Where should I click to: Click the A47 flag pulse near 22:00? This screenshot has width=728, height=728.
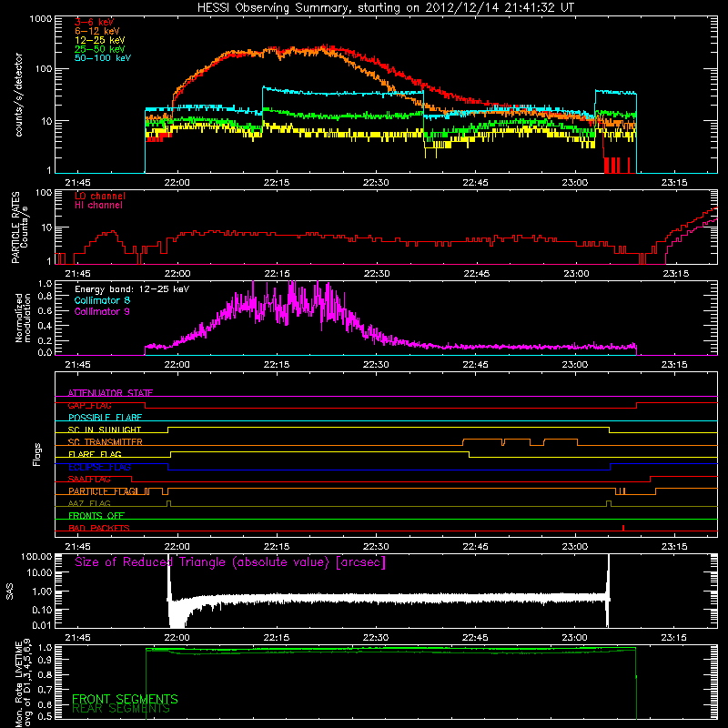[168, 504]
